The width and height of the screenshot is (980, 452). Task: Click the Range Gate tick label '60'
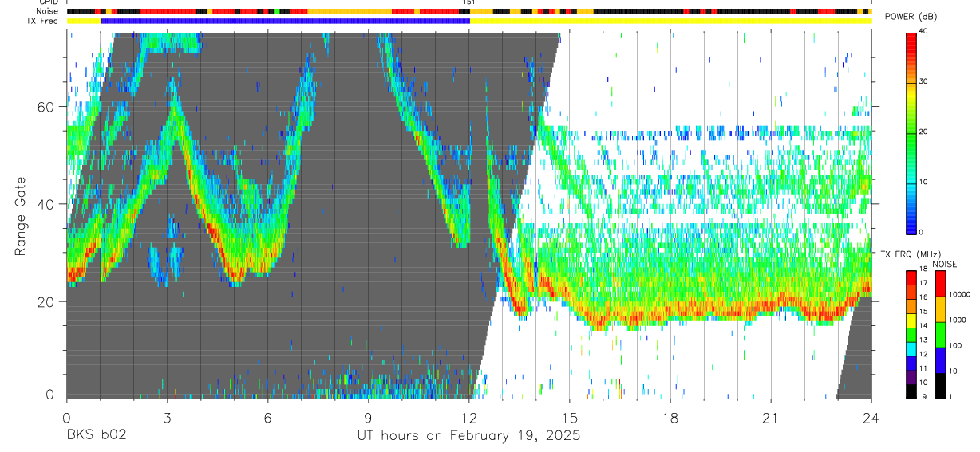[45, 107]
